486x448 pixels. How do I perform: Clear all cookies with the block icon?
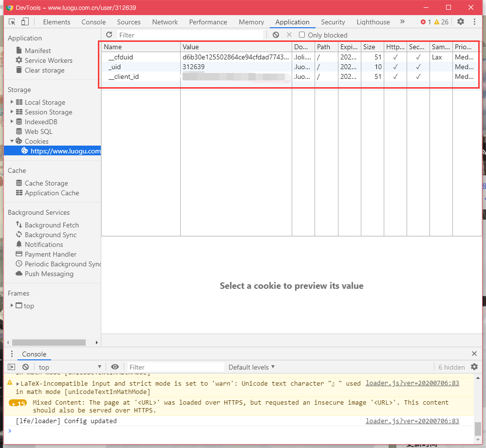[276, 35]
